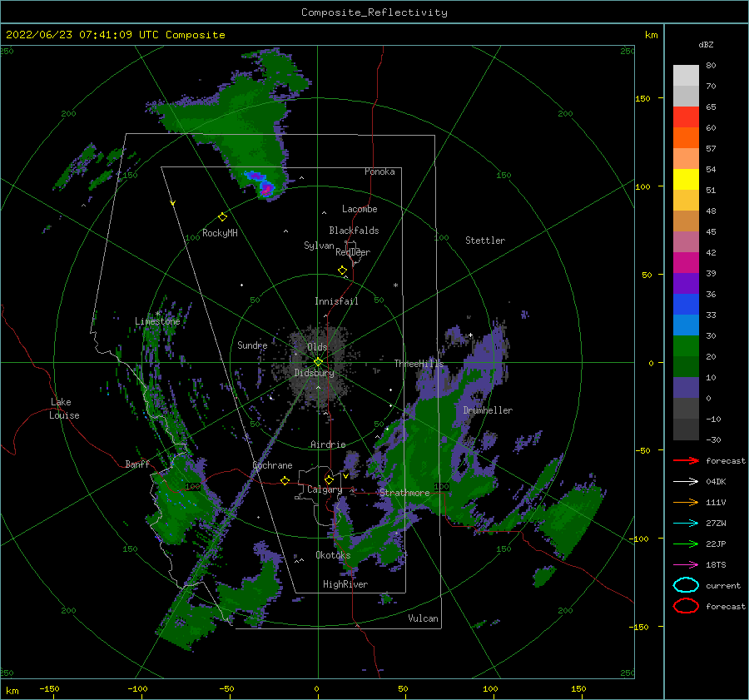Click the yellow diamond marker above Calgary

click(x=329, y=479)
